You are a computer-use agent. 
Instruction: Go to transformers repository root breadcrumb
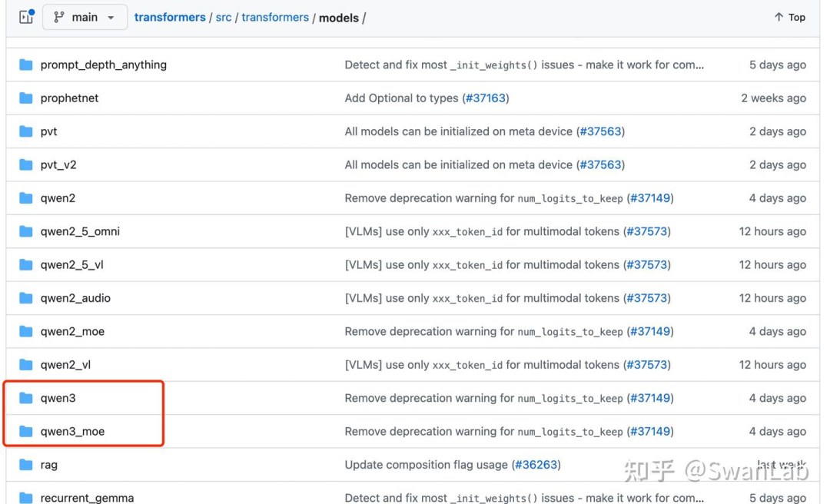click(x=170, y=17)
